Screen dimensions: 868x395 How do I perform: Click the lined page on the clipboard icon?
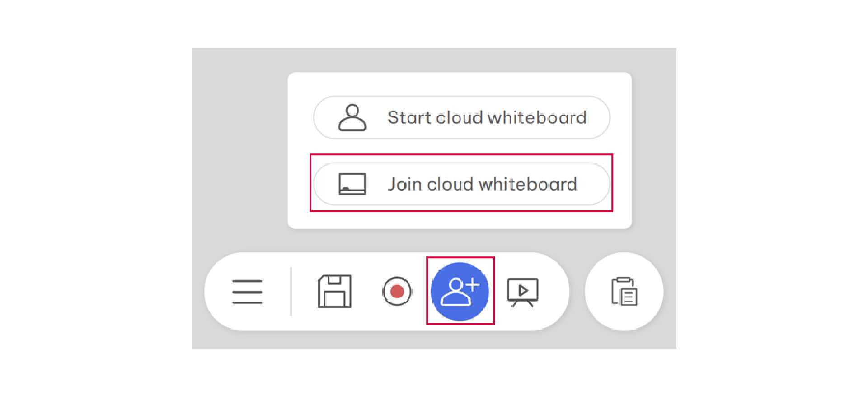tap(629, 297)
